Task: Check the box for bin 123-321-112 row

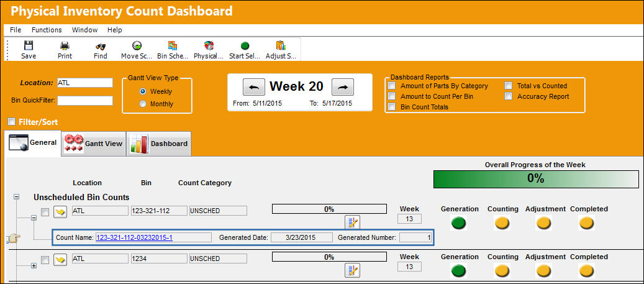Action: (x=45, y=212)
